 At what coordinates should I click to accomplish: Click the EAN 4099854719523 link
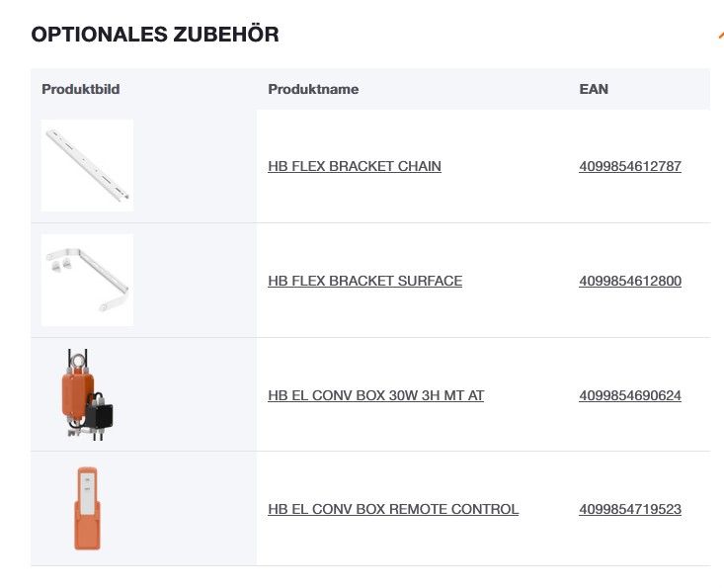(x=629, y=510)
